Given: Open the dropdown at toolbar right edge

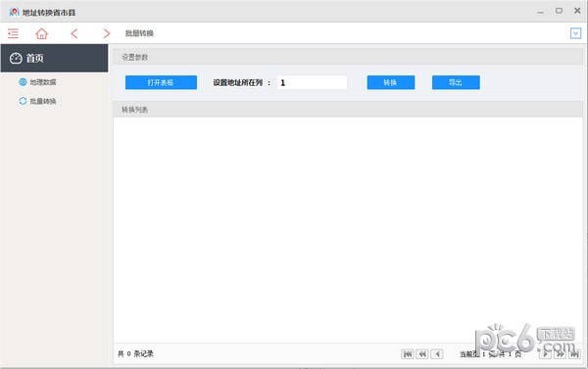Looking at the screenshot, I should click(x=575, y=33).
